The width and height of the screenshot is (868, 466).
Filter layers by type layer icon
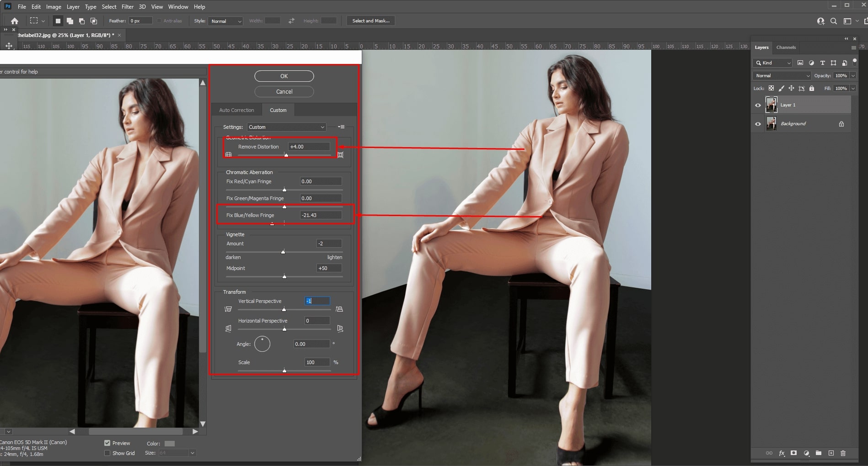pos(822,63)
